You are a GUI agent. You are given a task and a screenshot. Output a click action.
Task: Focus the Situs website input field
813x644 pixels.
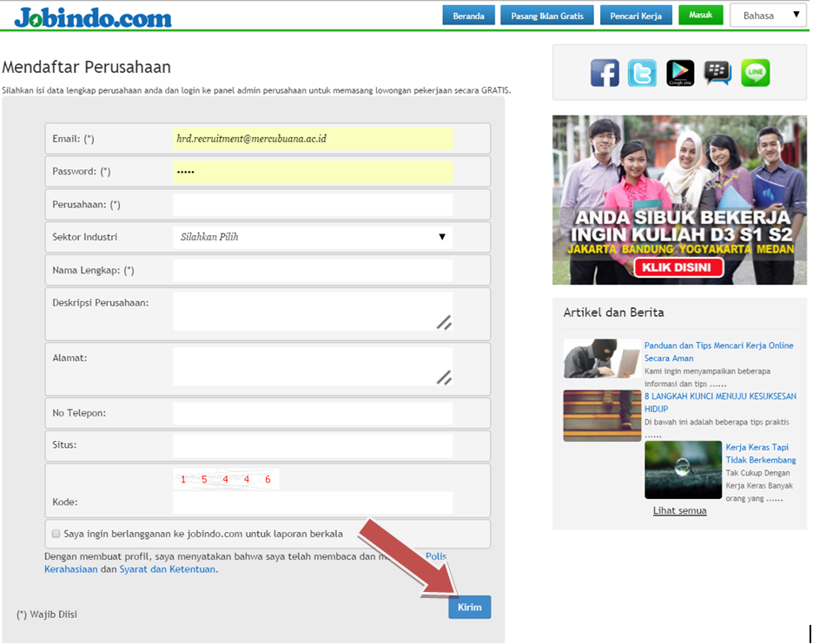(x=313, y=445)
